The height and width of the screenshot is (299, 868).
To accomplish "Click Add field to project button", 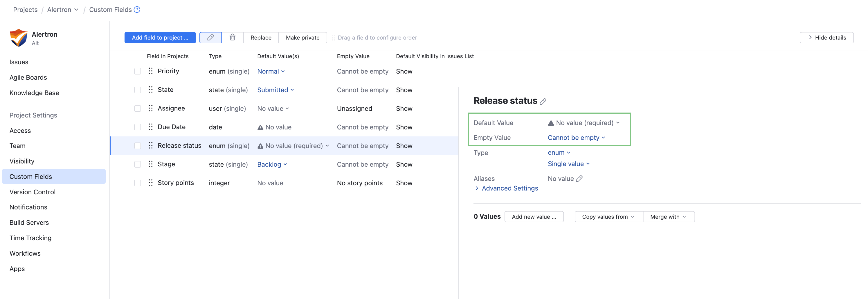I will (x=160, y=38).
